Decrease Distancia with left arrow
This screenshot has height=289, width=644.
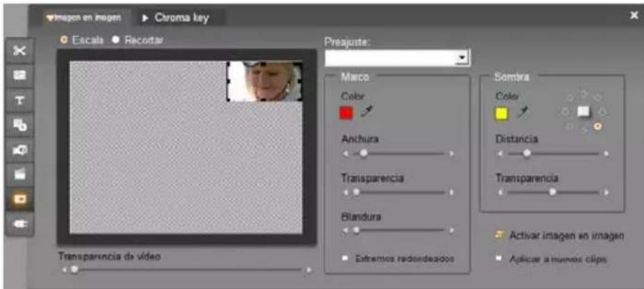(500, 154)
